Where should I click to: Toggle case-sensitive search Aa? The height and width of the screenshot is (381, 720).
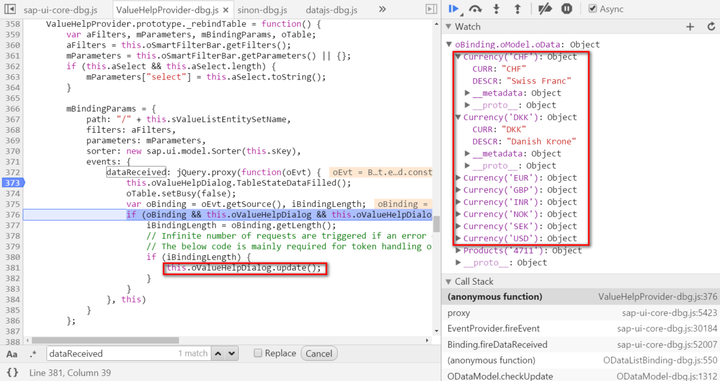(11, 354)
